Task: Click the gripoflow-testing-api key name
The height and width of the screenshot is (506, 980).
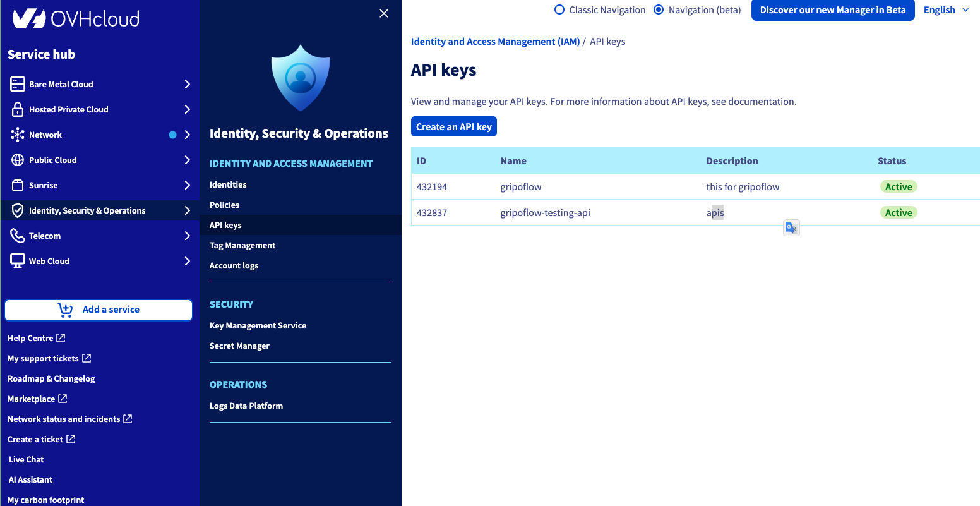Action: pos(545,213)
